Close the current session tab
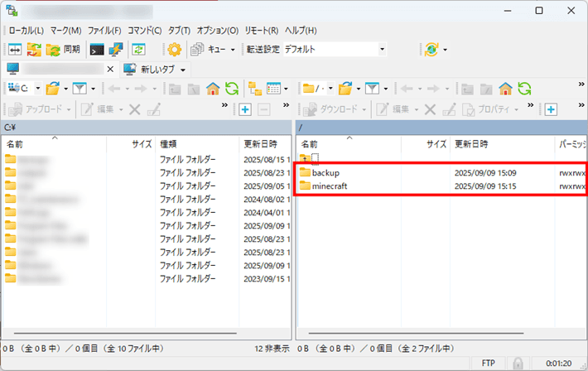Screen dimensions: 588x371 coord(110,69)
